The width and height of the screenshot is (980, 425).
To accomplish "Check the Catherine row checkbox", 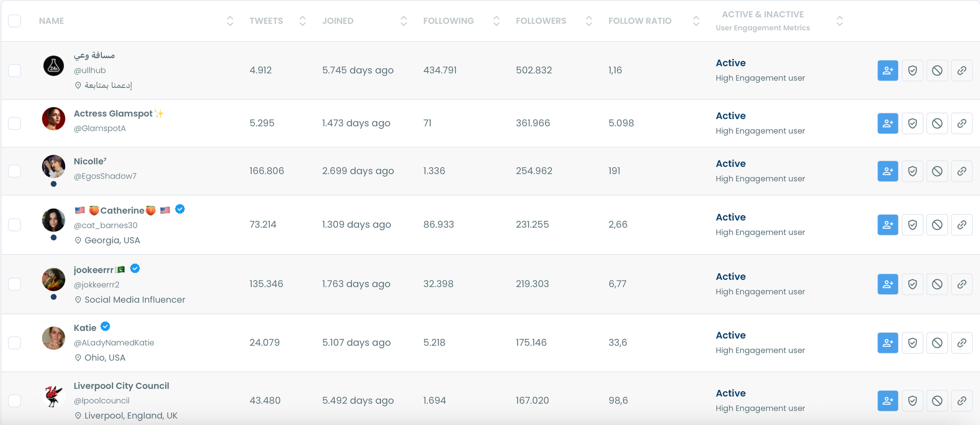I will coord(15,225).
